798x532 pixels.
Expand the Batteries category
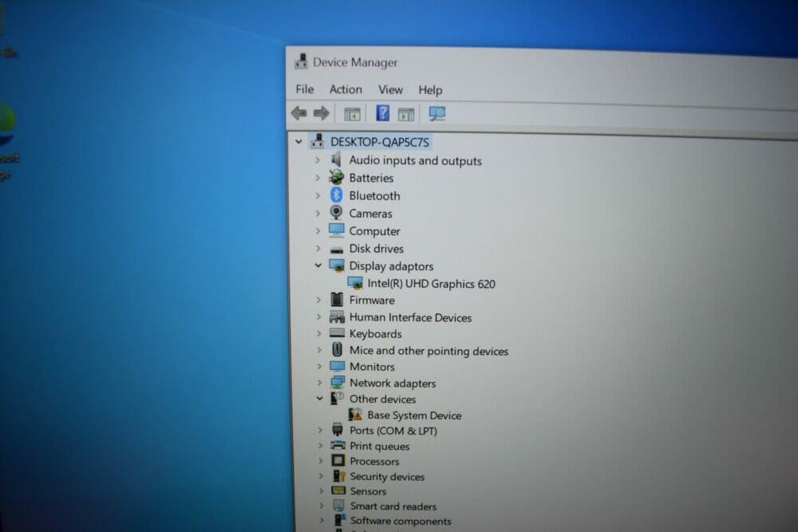click(x=317, y=178)
